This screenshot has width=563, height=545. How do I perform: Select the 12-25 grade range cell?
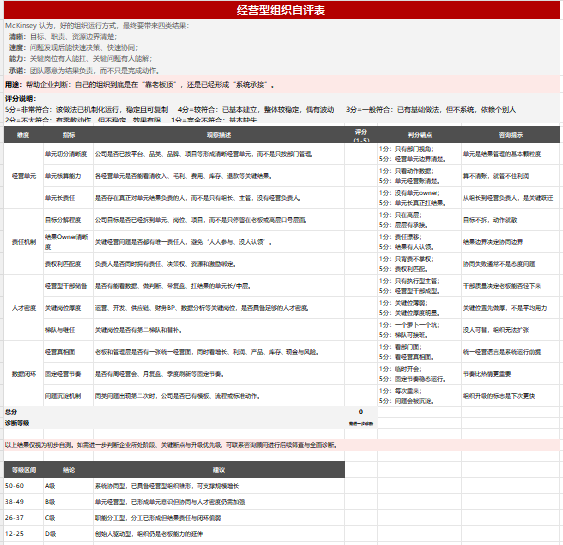24,534
